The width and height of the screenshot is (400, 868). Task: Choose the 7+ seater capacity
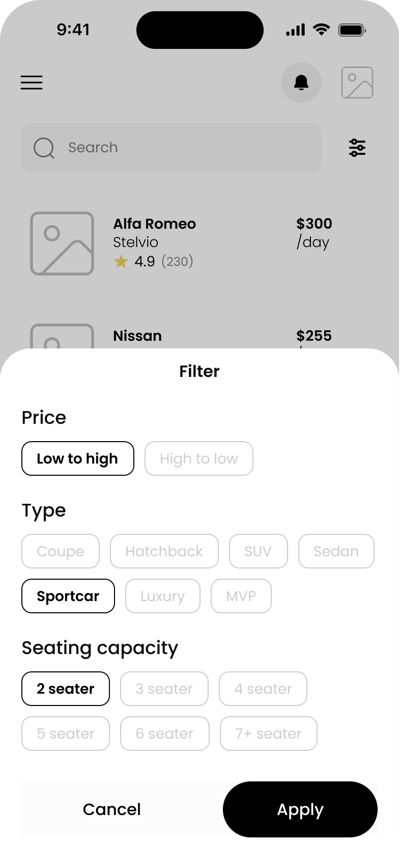pyautogui.click(x=268, y=734)
